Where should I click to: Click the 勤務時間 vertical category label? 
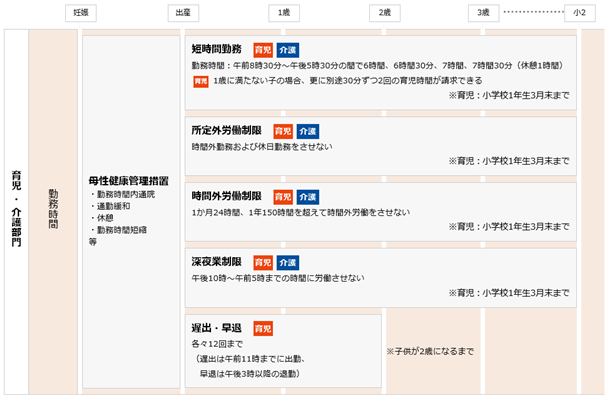53,209
